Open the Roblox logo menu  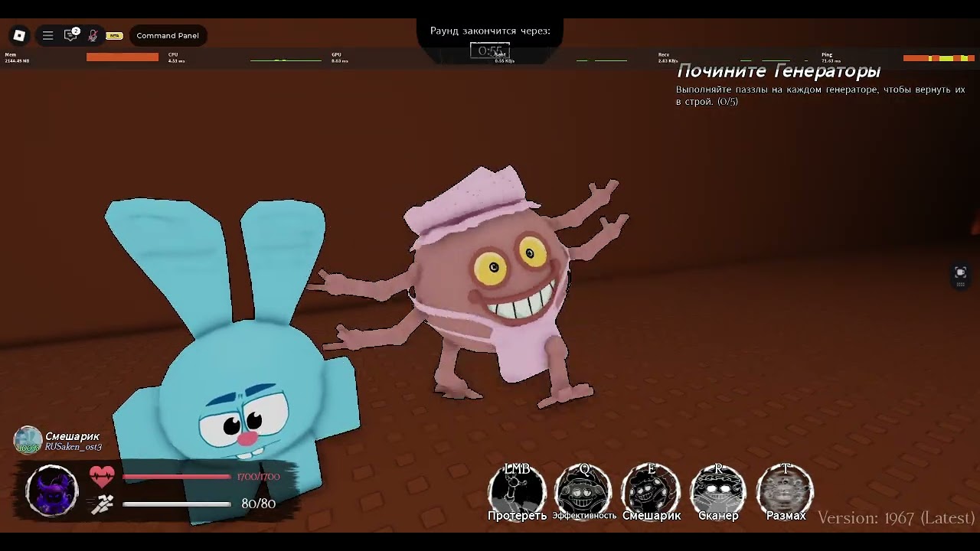tap(20, 35)
